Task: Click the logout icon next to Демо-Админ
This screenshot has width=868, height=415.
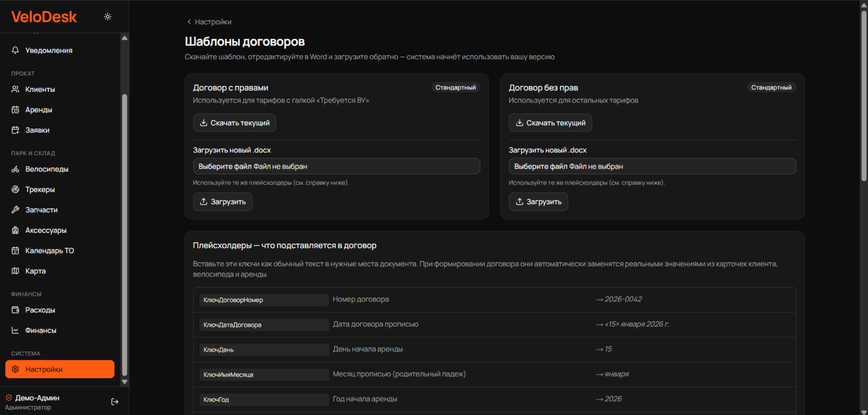Action: tap(115, 402)
